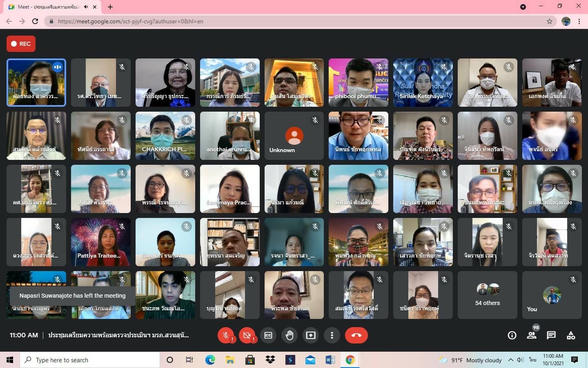Raise hand in the meeting

(290, 335)
